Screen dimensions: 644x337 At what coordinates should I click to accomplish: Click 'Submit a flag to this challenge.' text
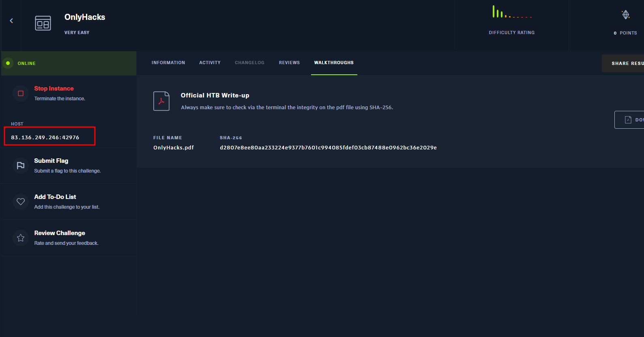coord(67,171)
